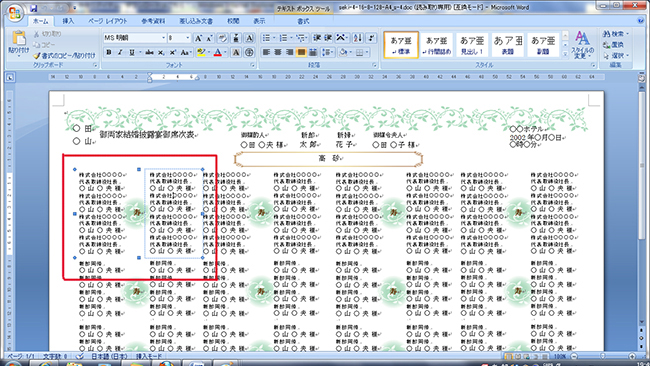
Task: Open multilevel list icon
Action: (x=301, y=38)
